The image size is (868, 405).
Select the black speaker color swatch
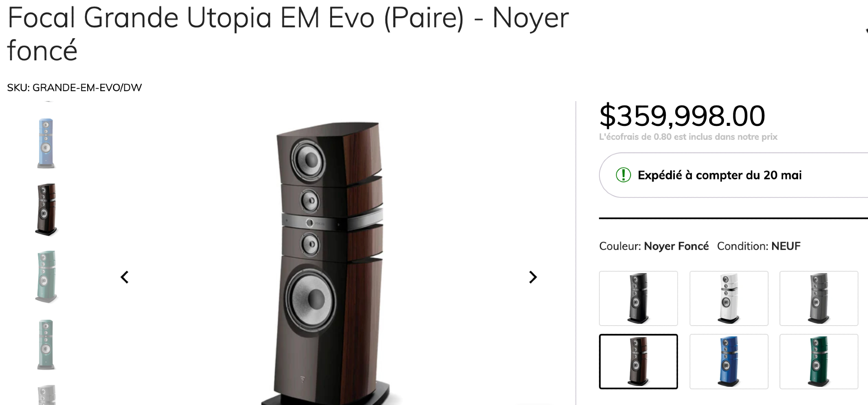pyautogui.click(x=638, y=298)
